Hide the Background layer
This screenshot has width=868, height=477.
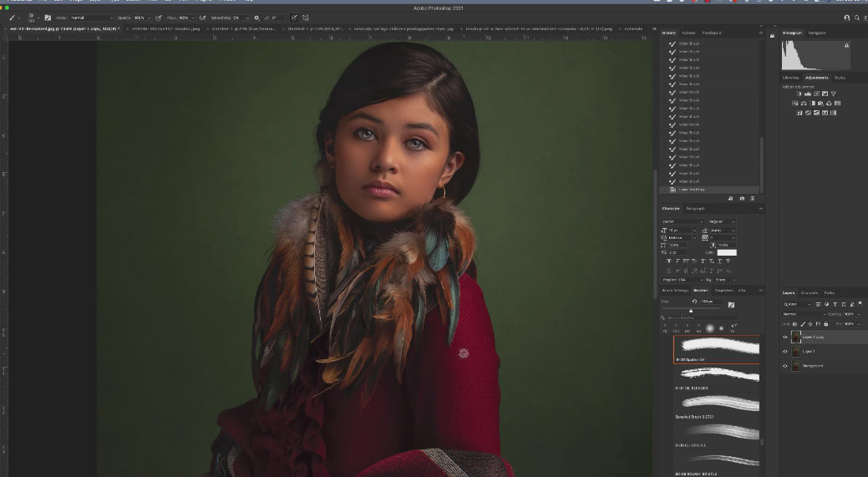coord(785,366)
